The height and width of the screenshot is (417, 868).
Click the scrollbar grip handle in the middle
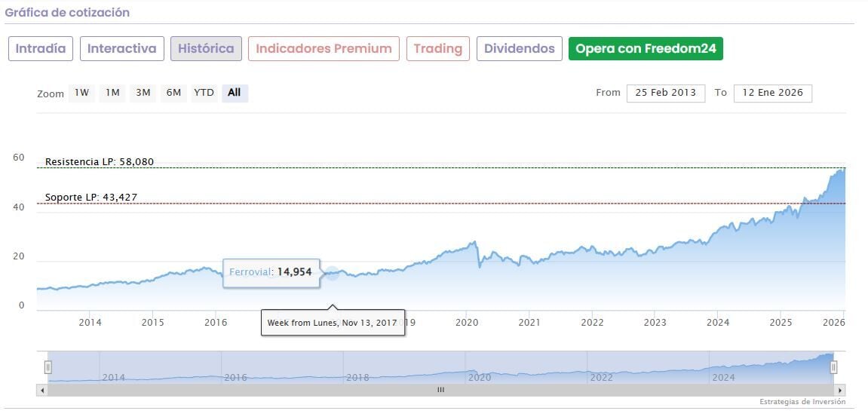coord(440,390)
